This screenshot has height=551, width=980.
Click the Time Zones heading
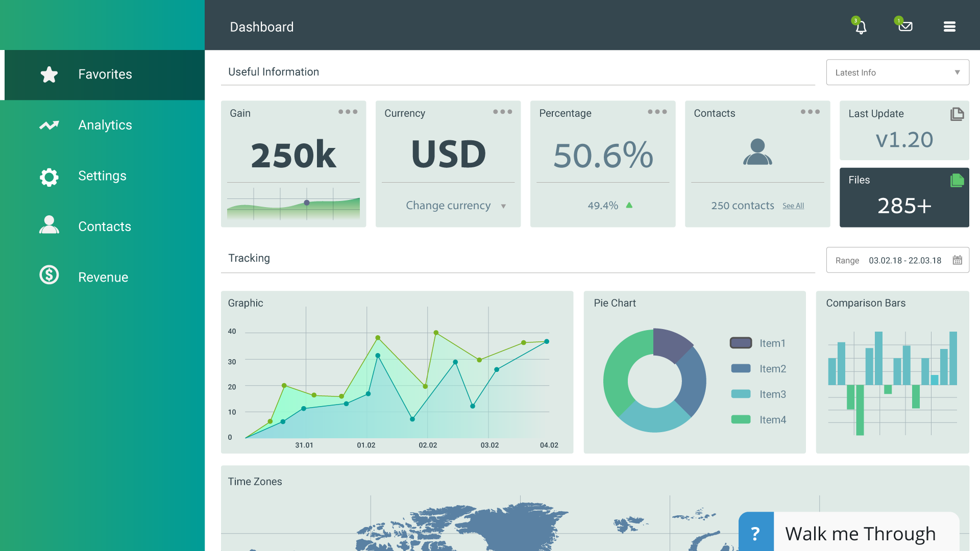[x=255, y=482]
